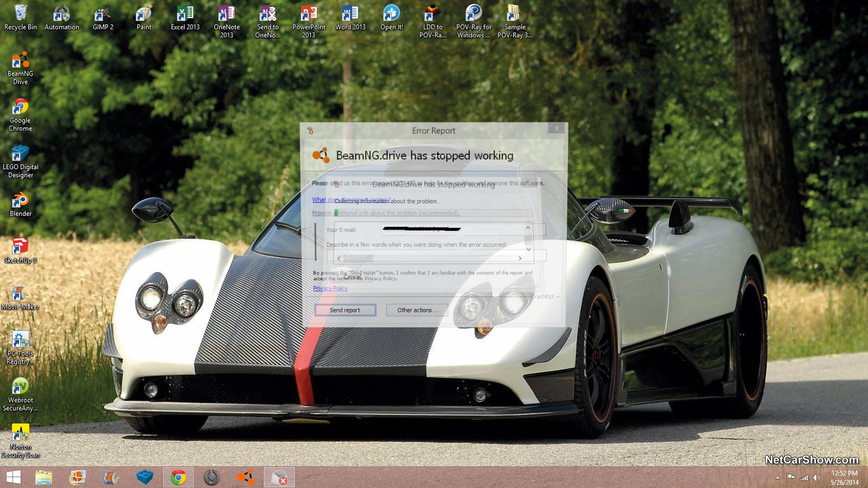Open the taskbar clock and date

(x=845, y=478)
